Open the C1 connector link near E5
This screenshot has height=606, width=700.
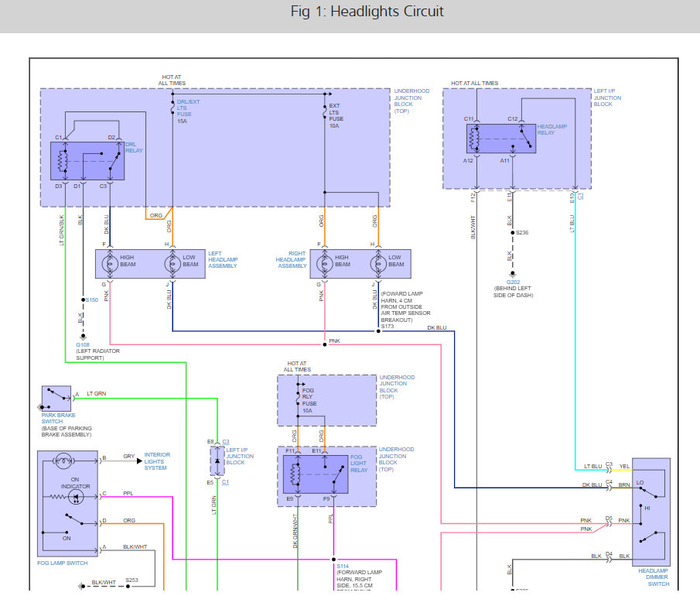[225, 482]
